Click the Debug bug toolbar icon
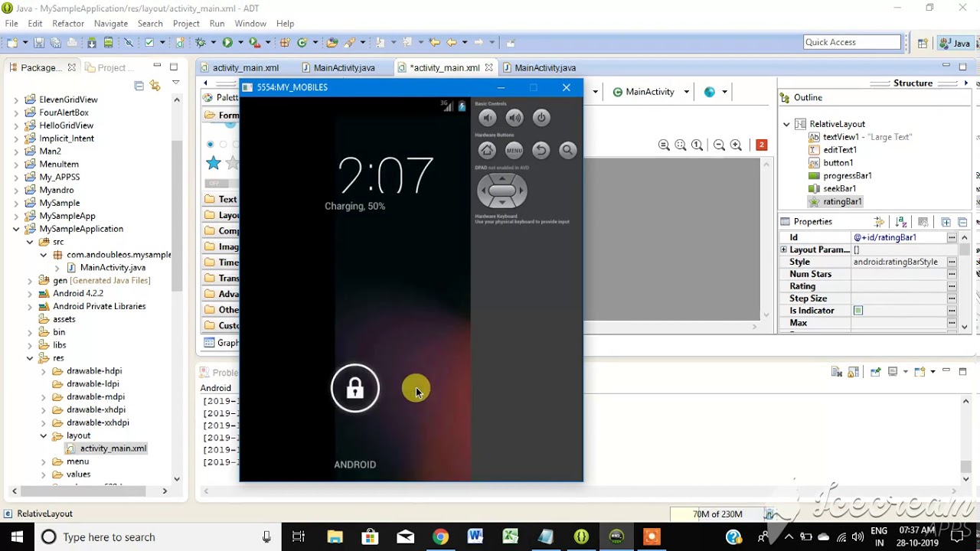Viewport: 980px width, 551px height. tap(201, 43)
